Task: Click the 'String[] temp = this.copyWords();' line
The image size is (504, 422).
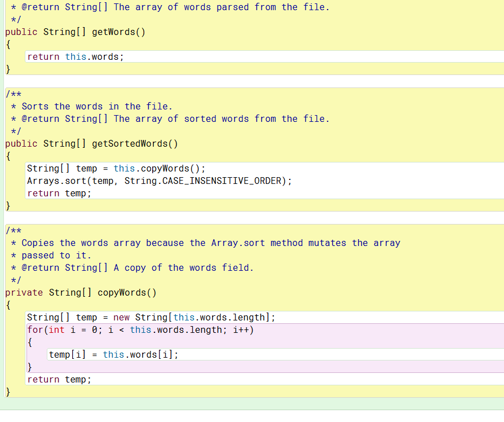Action: point(116,168)
